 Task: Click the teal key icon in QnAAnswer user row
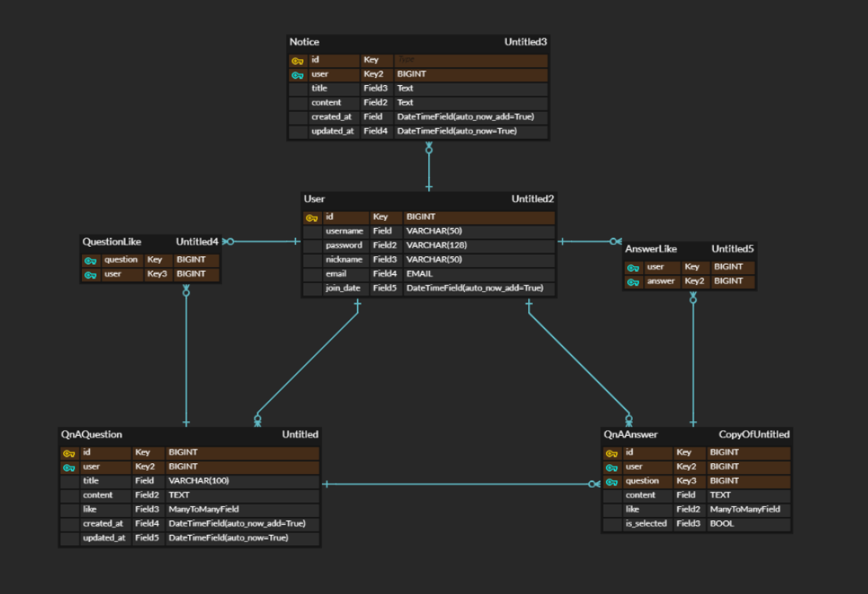611,467
